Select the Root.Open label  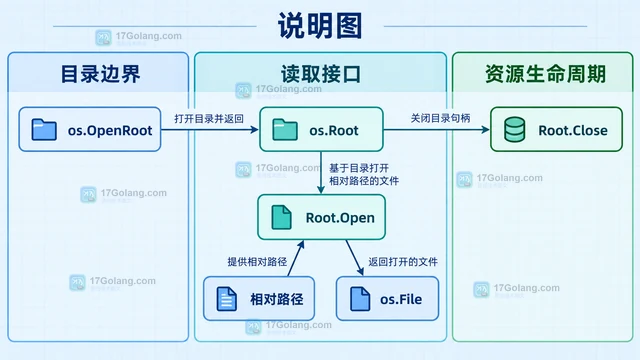pos(340,218)
